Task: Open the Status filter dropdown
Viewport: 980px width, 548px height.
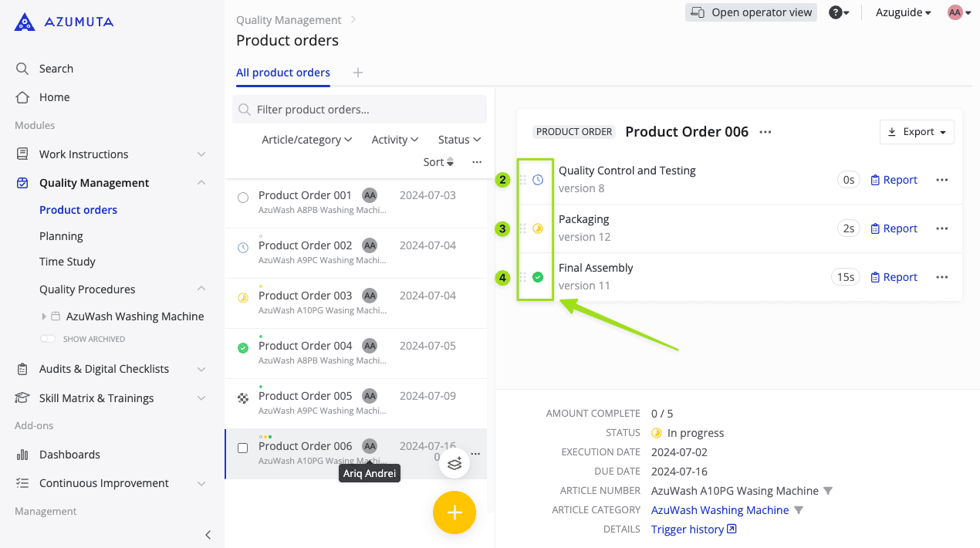Action: [458, 139]
